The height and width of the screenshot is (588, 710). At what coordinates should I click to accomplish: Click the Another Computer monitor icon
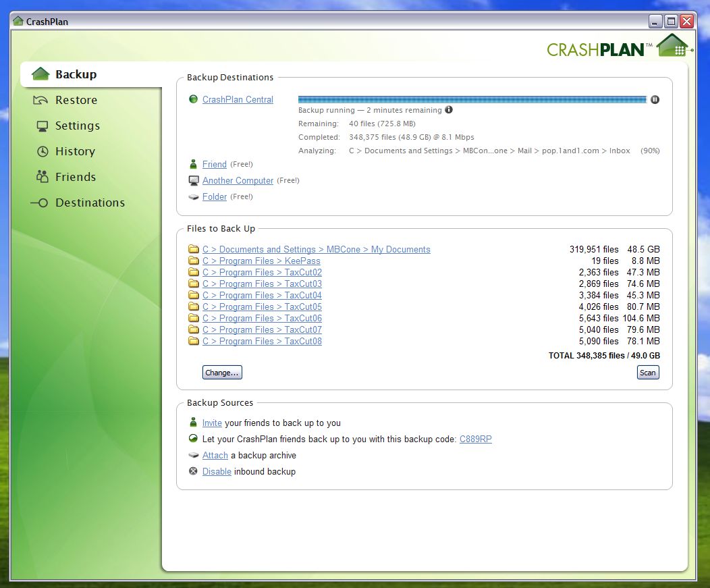[194, 180]
